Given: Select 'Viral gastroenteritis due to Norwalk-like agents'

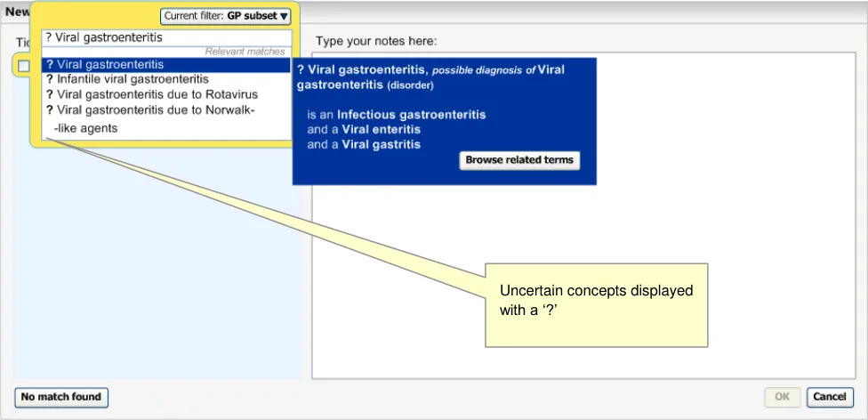Looking at the screenshot, I should point(151,110).
